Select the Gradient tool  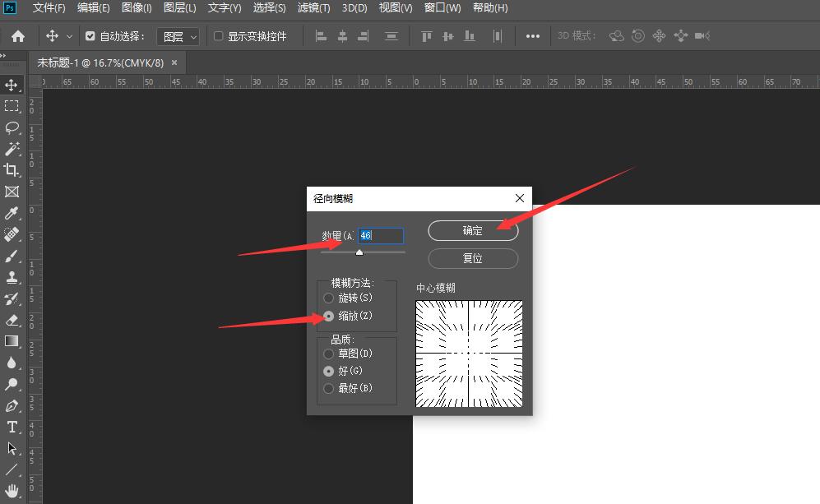(x=12, y=341)
